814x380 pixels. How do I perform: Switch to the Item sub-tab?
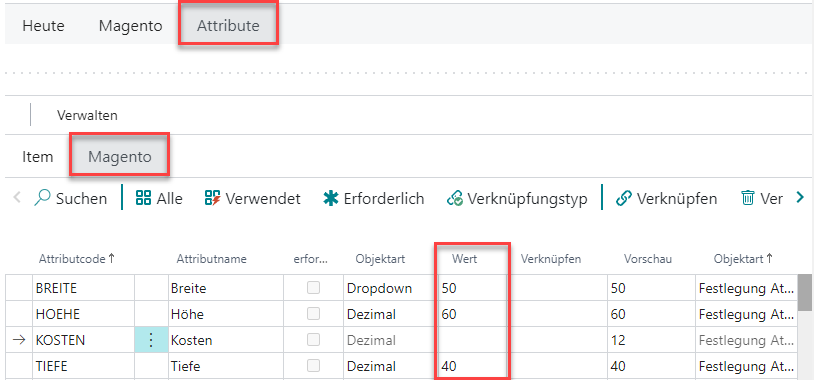[x=37, y=156]
